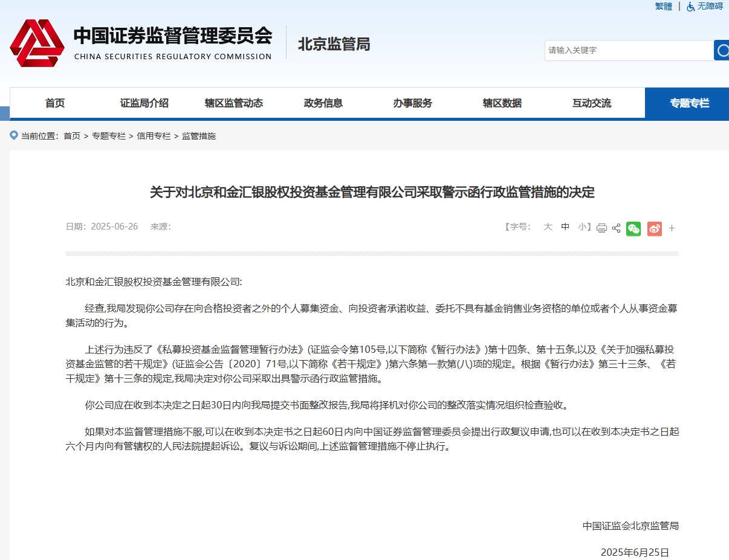Set font size to 大
This screenshot has width=729, height=560.
(x=548, y=227)
